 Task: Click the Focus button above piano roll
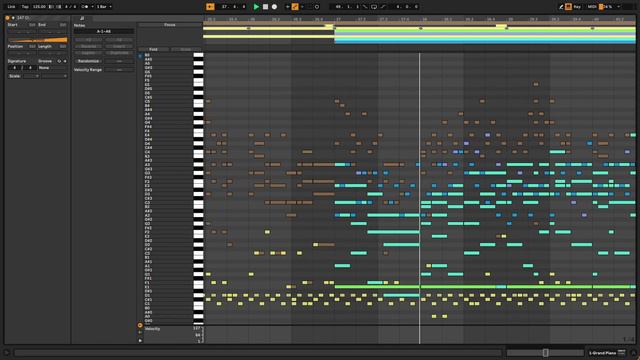[x=170, y=25]
